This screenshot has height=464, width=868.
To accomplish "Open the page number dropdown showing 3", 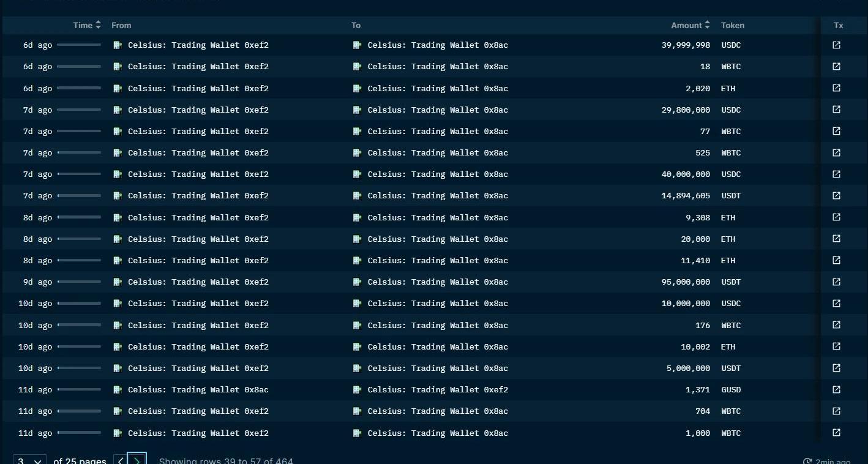I will coord(29,460).
